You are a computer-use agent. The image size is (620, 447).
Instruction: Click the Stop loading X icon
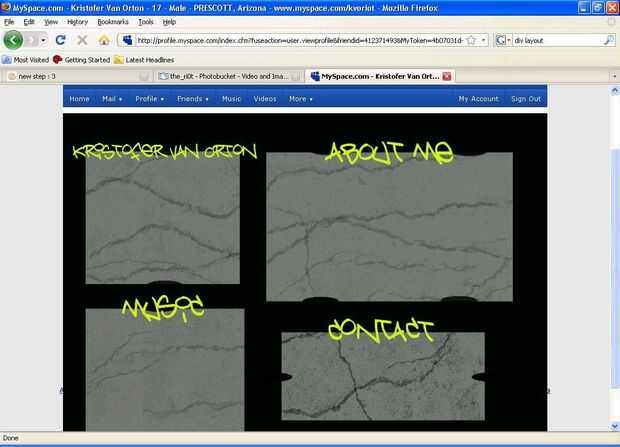point(82,40)
